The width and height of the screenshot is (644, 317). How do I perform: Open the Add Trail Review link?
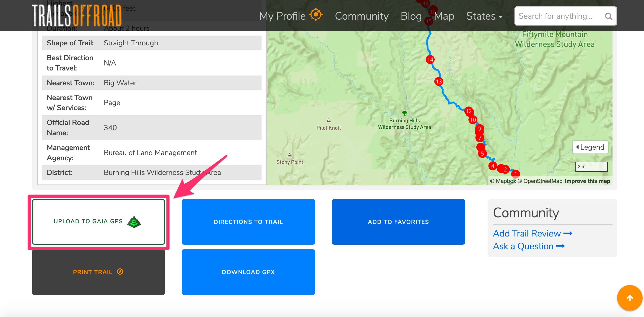pos(532,233)
